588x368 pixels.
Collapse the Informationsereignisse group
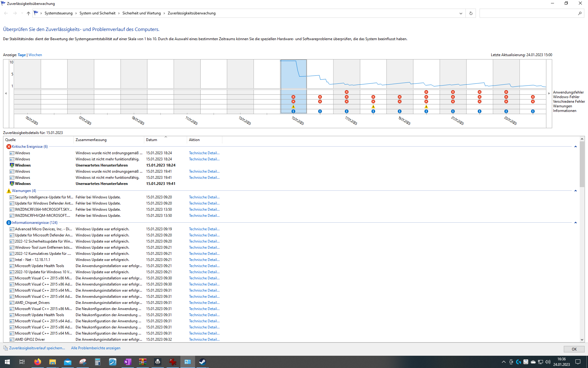(575, 223)
